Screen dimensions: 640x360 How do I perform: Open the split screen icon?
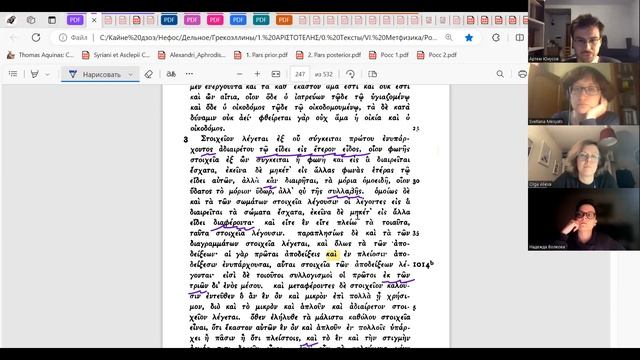pyautogui.click(x=519, y=38)
